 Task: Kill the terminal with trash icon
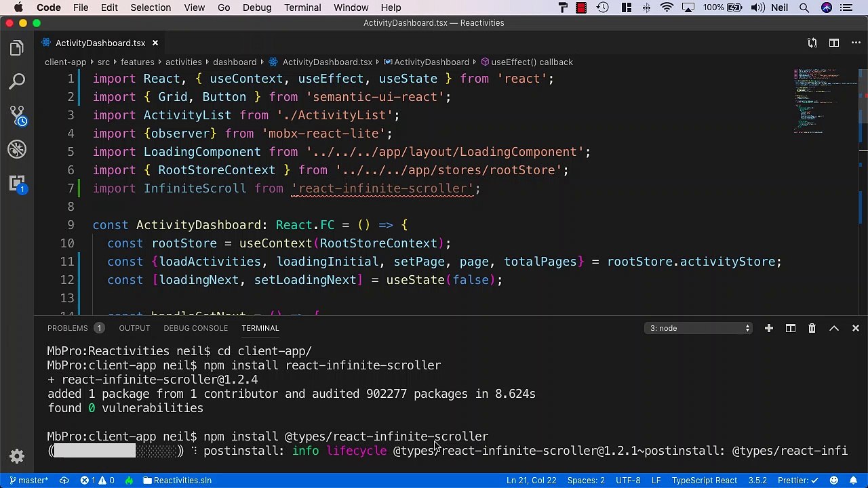pyautogui.click(x=812, y=328)
